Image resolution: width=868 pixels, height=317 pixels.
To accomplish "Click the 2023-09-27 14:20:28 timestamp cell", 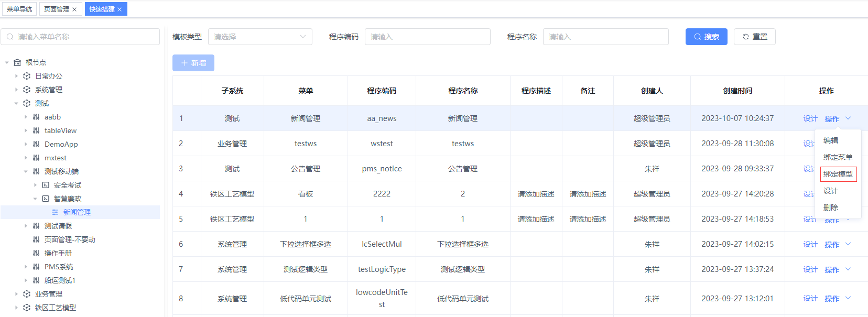I will pyautogui.click(x=737, y=194).
